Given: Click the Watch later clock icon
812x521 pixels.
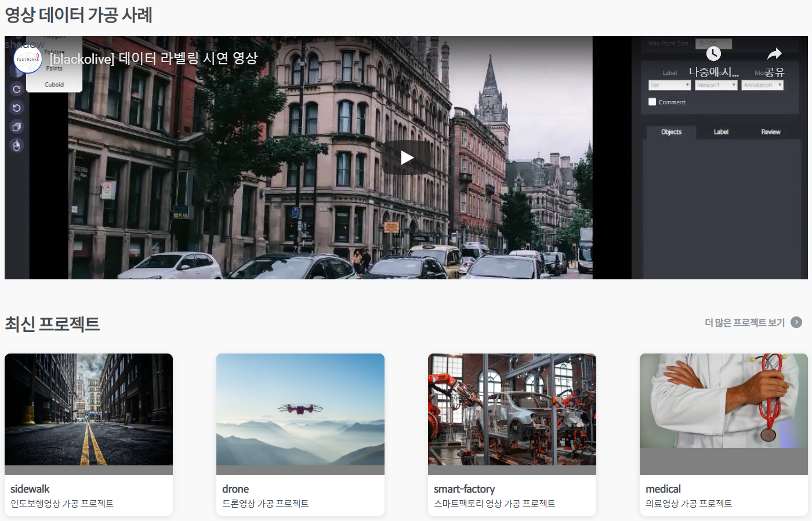Looking at the screenshot, I should (x=713, y=54).
